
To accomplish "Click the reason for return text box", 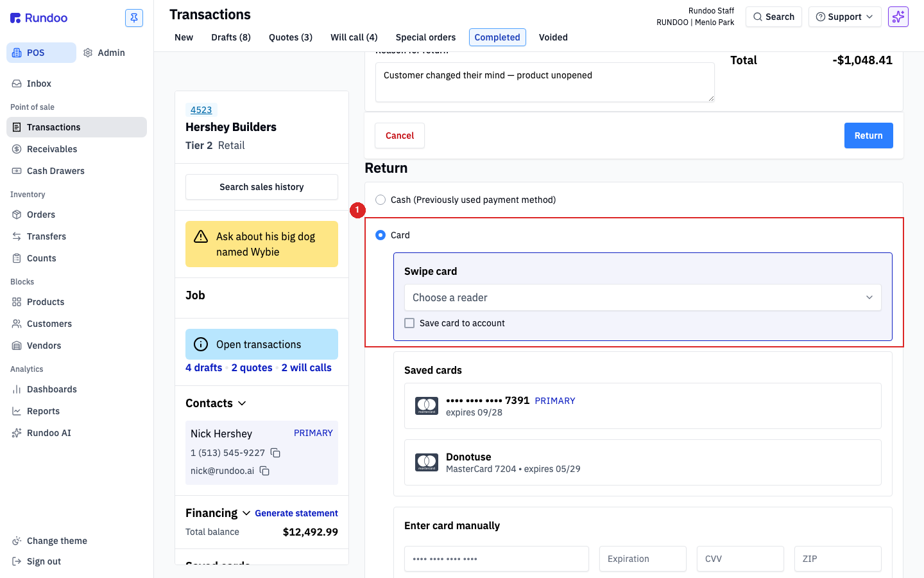I will [x=545, y=82].
